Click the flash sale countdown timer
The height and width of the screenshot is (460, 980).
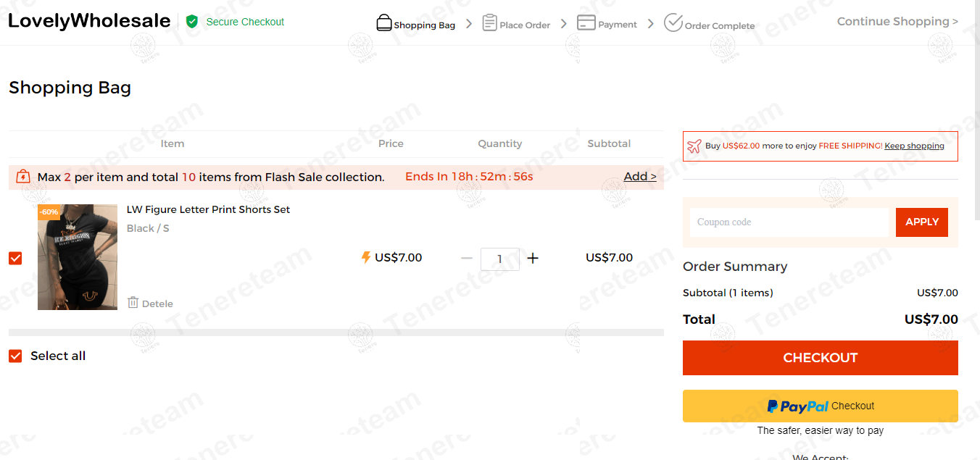tap(469, 177)
